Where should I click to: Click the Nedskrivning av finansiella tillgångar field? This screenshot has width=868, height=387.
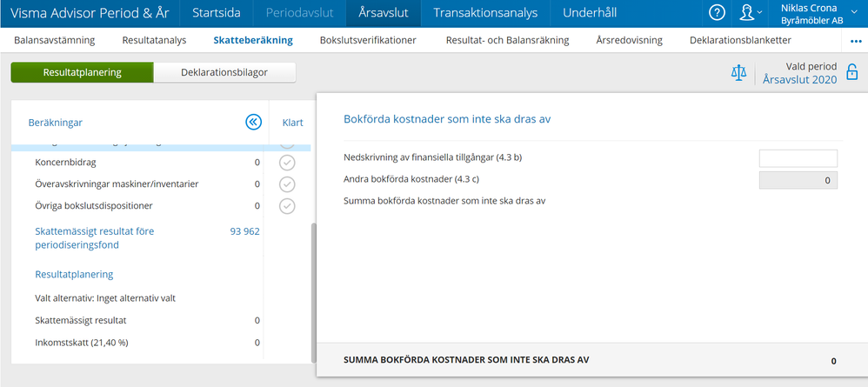798,158
